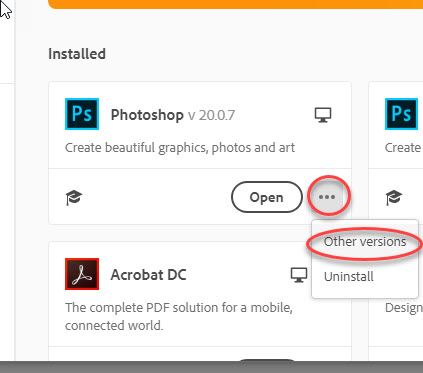Click the desktop monitor icon on the Photoshop card
The image size is (423, 373).
tap(323, 115)
